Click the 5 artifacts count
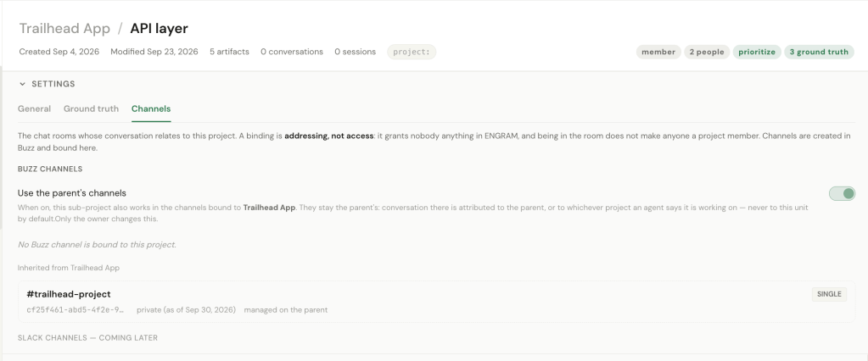Image resolution: width=868 pixels, height=361 pixels. [x=229, y=52]
